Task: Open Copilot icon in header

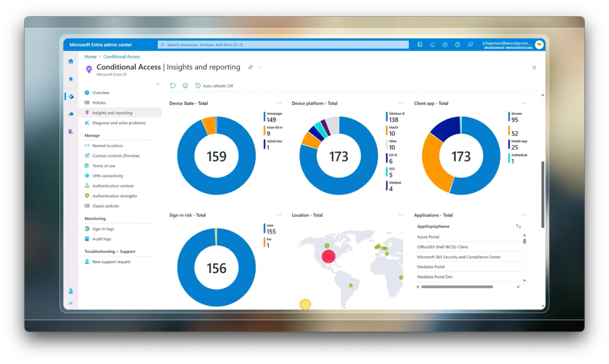Action: 420,45
